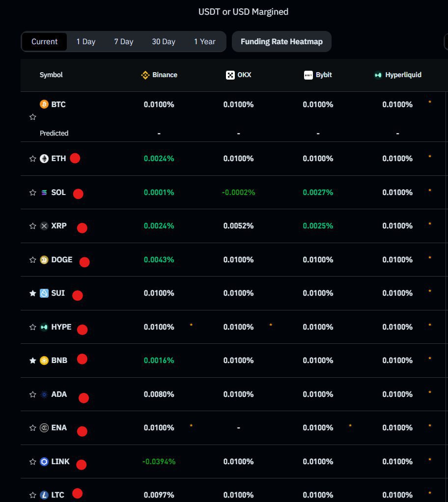Toggle the star next to XRP

pyautogui.click(x=33, y=226)
